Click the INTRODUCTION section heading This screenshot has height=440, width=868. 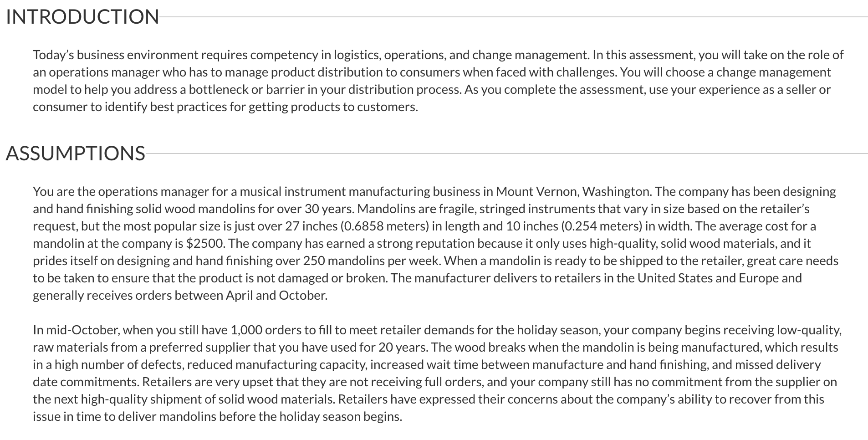point(82,17)
